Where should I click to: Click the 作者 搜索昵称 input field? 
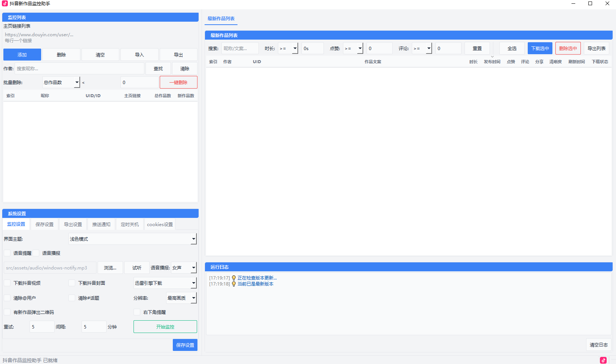(x=79, y=68)
